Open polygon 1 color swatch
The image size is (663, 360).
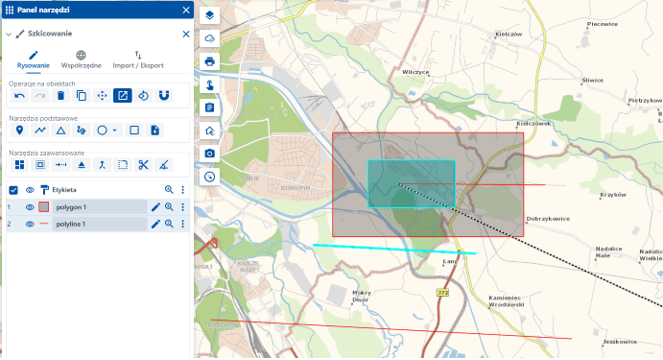(x=44, y=207)
